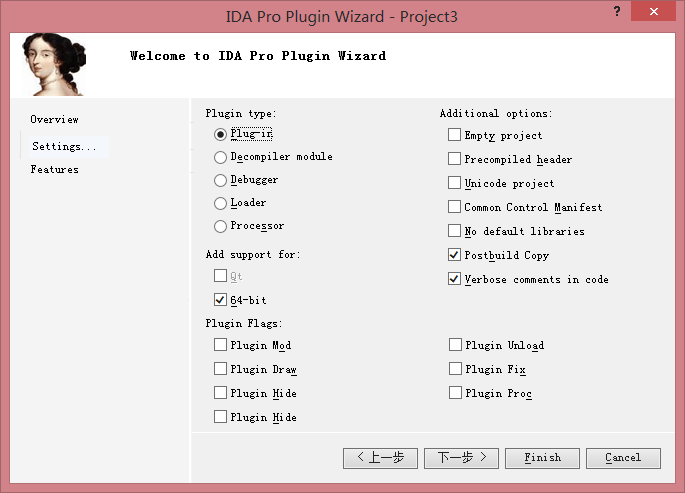This screenshot has height=493, width=685.
Task: Check the Plugin Unload flag
Action: tap(456, 345)
